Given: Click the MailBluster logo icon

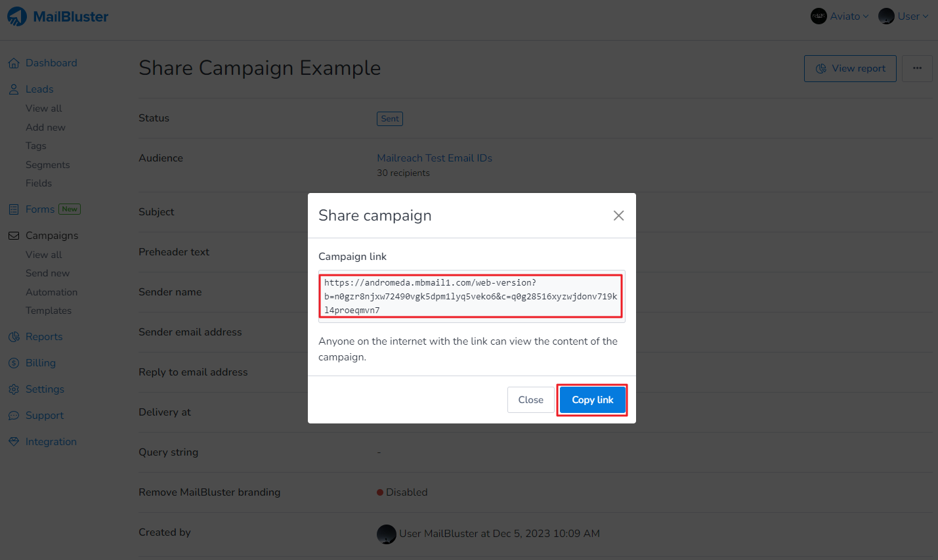Looking at the screenshot, I should coord(17,16).
